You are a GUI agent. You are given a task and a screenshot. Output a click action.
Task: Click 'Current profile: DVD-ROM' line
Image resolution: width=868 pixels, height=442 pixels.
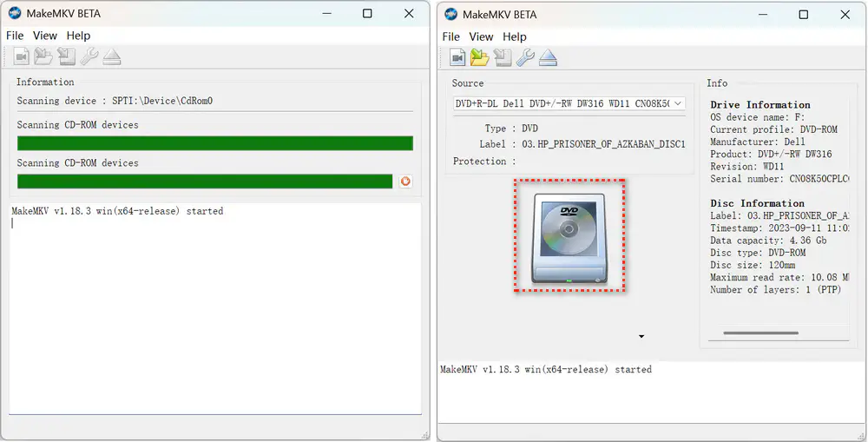point(773,129)
